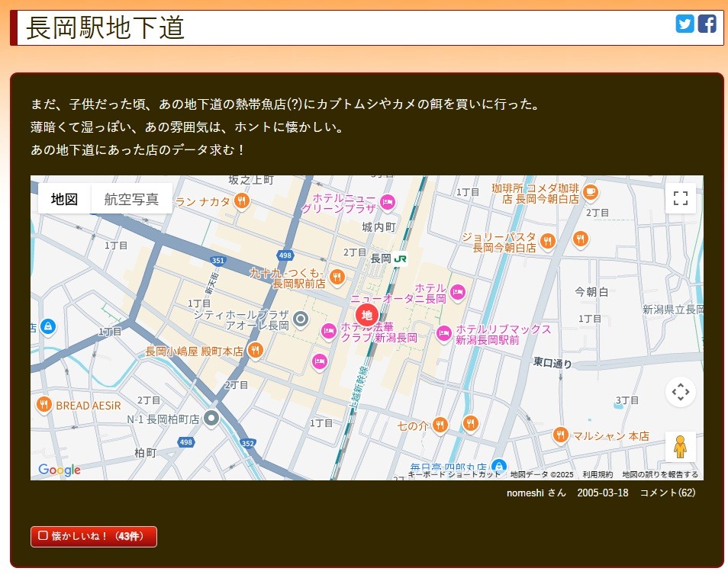Click ホテルニューオータニ長岡 hotel pin
Viewport: 728px width, 581px height.
tap(458, 293)
